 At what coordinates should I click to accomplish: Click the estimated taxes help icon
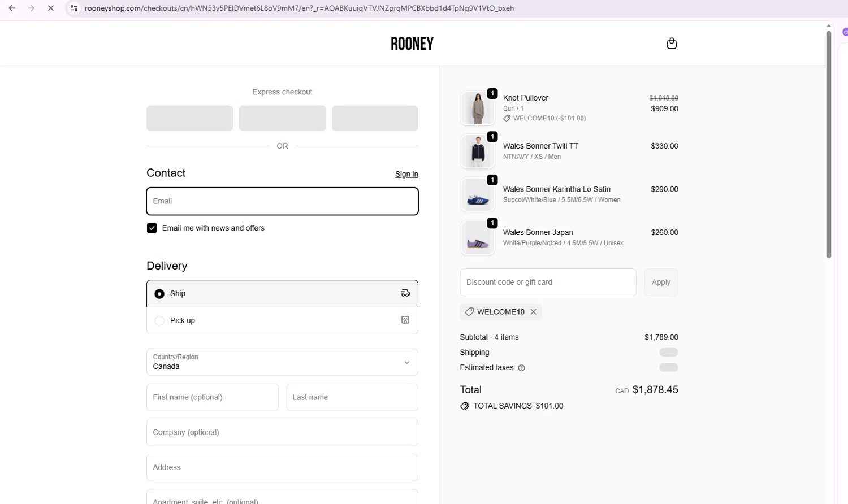521,368
